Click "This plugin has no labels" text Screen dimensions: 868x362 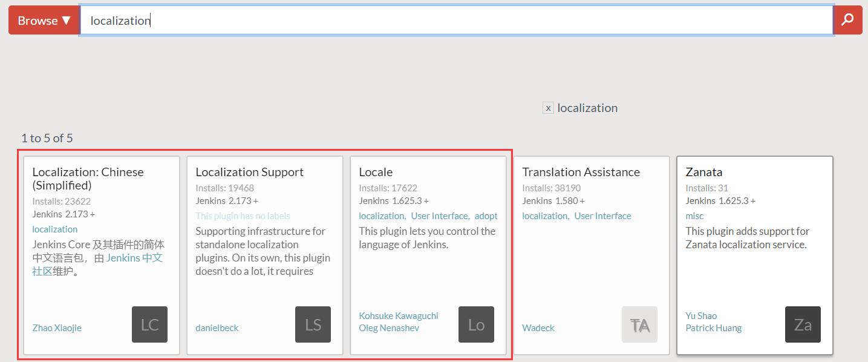(243, 216)
